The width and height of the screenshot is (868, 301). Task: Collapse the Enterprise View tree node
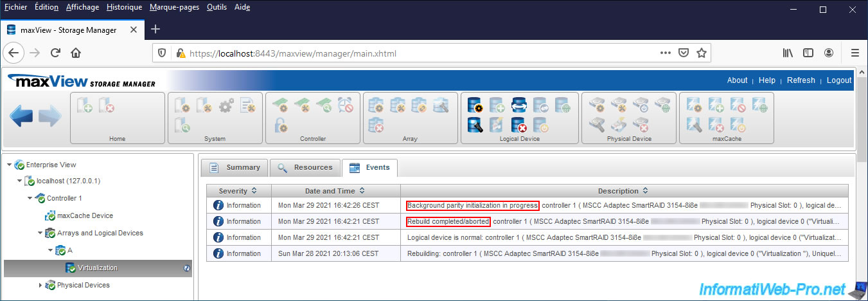click(x=9, y=165)
